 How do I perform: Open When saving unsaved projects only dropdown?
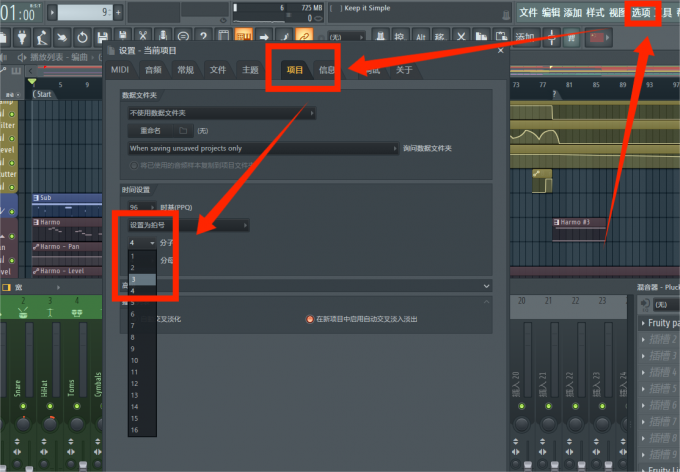[x=263, y=148]
